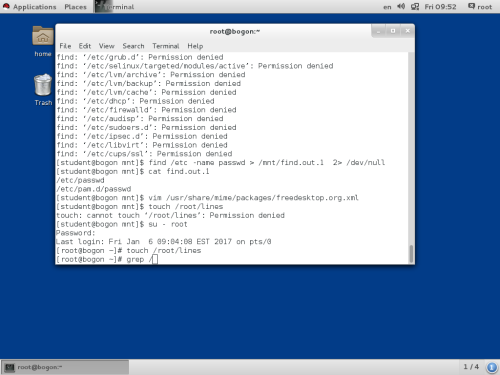Click the '/etc/sudoers.d' permission denied line
The height and width of the screenshot is (375, 500).
tap(146, 128)
